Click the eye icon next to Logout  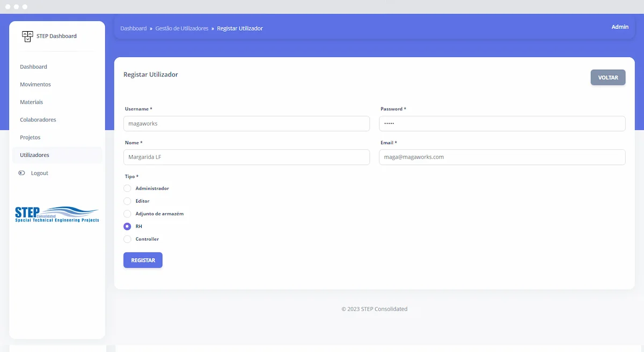21,173
